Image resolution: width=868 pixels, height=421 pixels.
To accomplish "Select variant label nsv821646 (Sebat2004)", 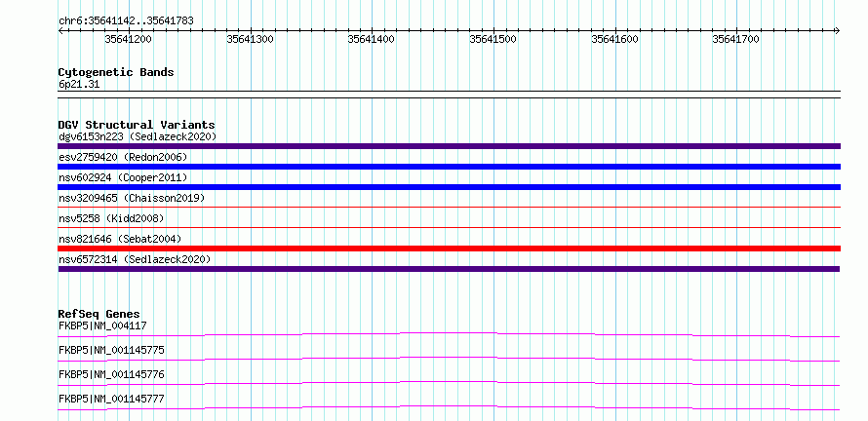I will coord(120,239).
